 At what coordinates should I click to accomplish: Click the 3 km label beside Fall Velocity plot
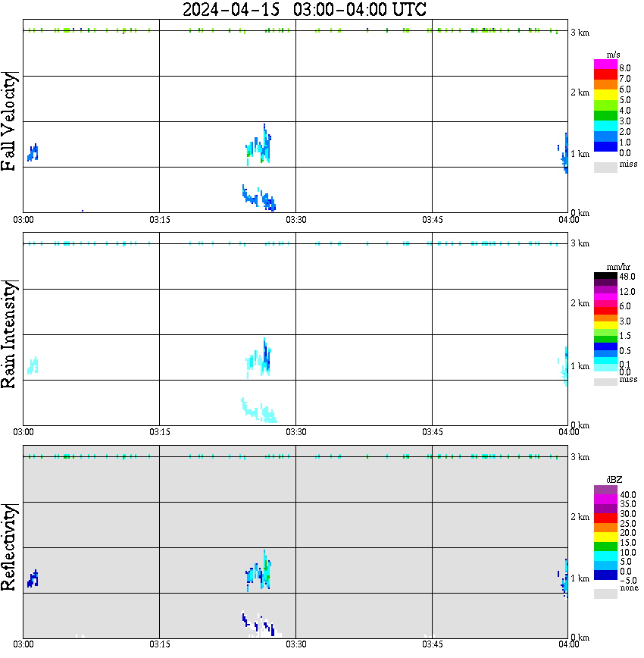[x=580, y=33]
